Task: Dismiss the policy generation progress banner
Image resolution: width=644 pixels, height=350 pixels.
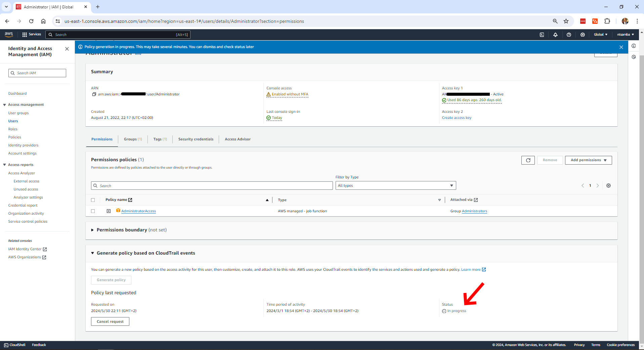Action: 621,47
